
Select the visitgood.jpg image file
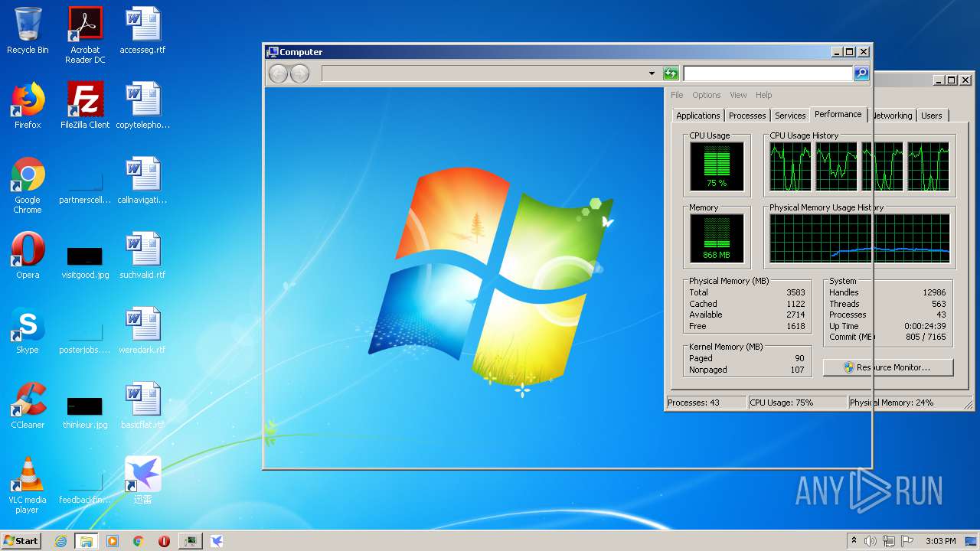(x=85, y=262)
